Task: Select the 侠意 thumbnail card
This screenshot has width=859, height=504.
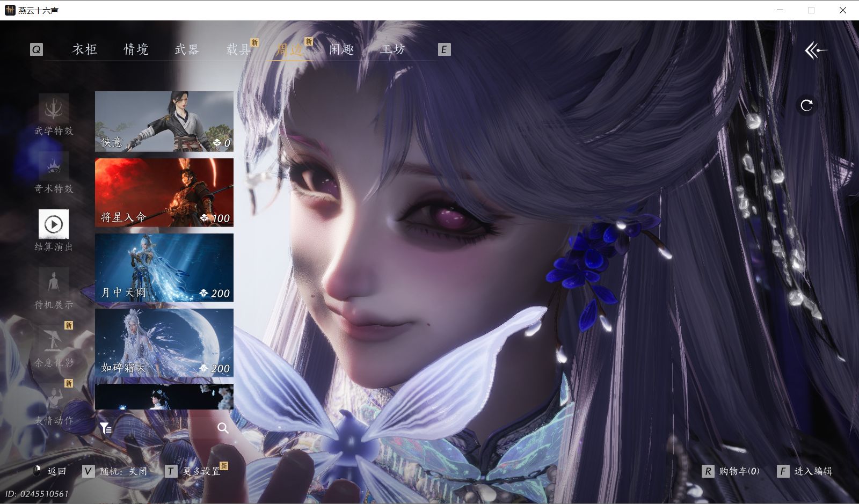Action: pyautogui.click(x=164, y=121)
